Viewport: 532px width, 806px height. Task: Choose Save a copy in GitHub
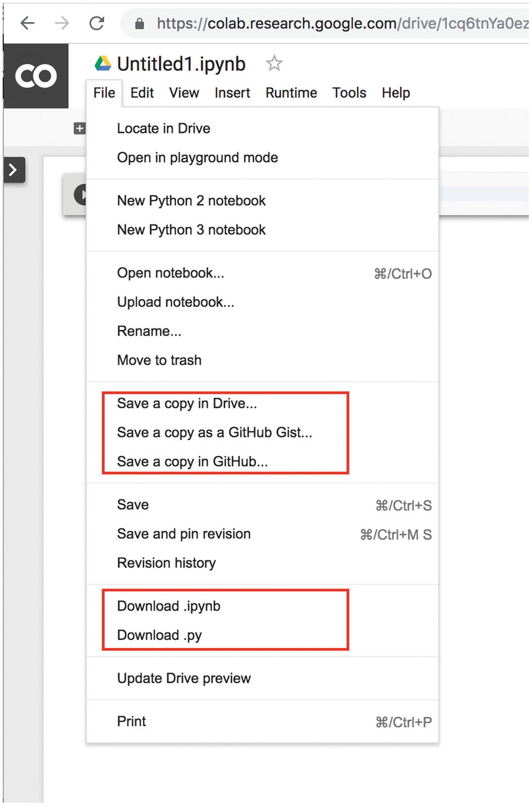pos(193,462)
